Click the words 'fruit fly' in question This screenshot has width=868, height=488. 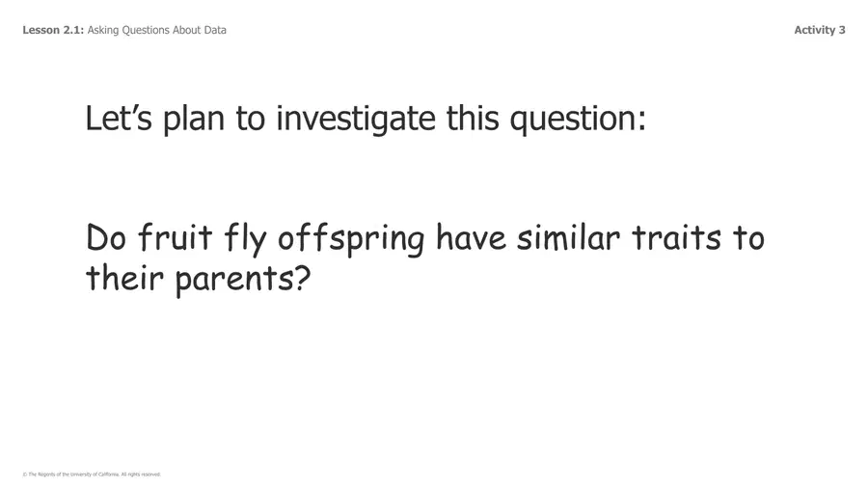(x=203, y=239)
